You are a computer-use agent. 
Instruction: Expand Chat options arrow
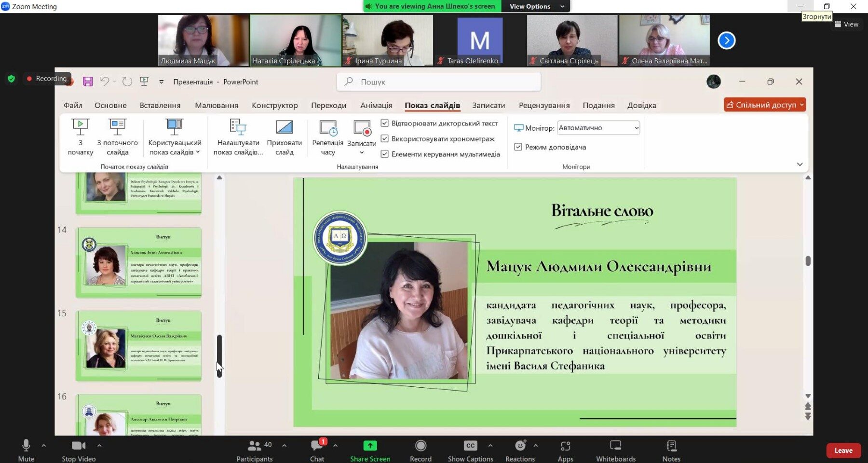tap(335, 446)
